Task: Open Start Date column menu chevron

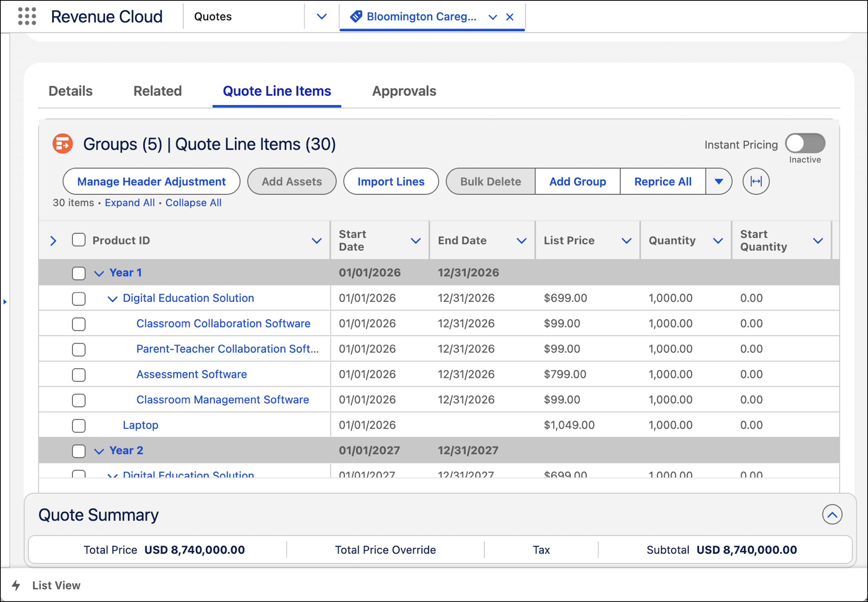Action: (x=416, y=241)
